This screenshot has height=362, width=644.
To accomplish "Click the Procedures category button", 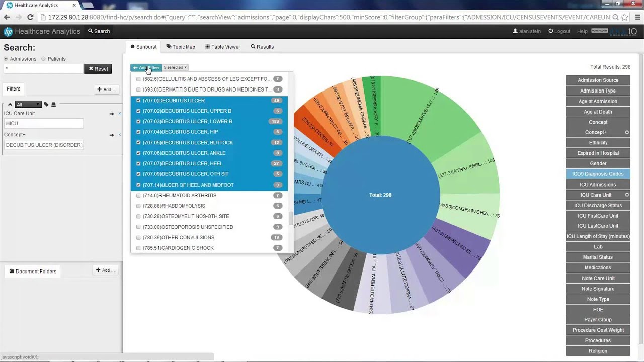I will [x=598, y=341].
